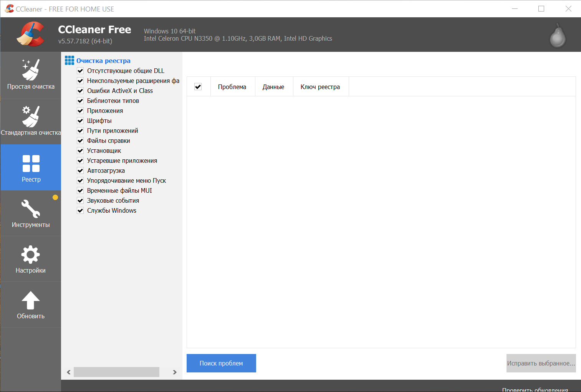
Task: Maximize the CCleaner window
Action: point(541,8)
